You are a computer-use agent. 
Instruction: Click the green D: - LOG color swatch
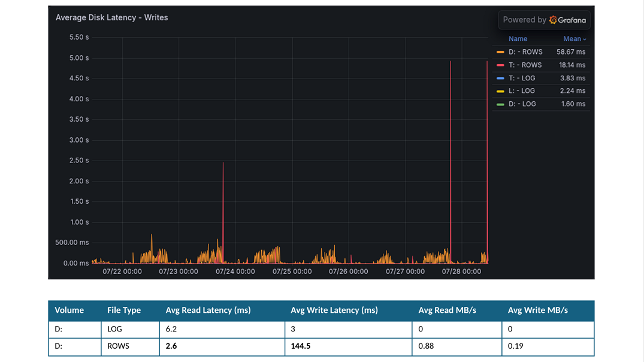point(500,104)
